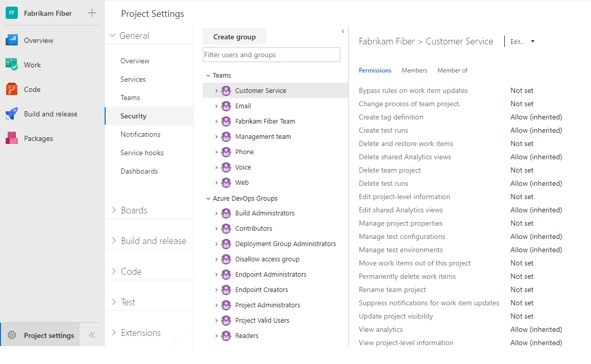This screenshot has height=364, width=591.
Task: Open the Packages hub icon
Action: tap(12, 138)
